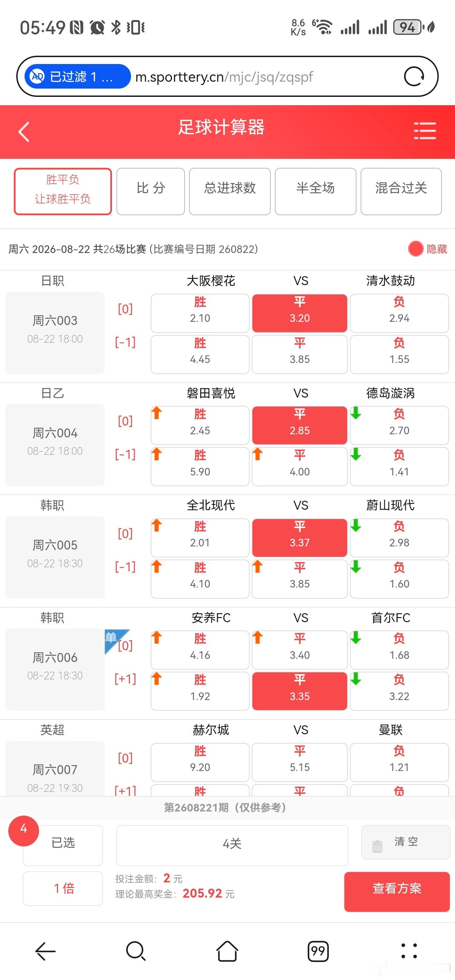
Task: Tap the trash icon on the 清空 (clear) button
Action: pos(377,846)
